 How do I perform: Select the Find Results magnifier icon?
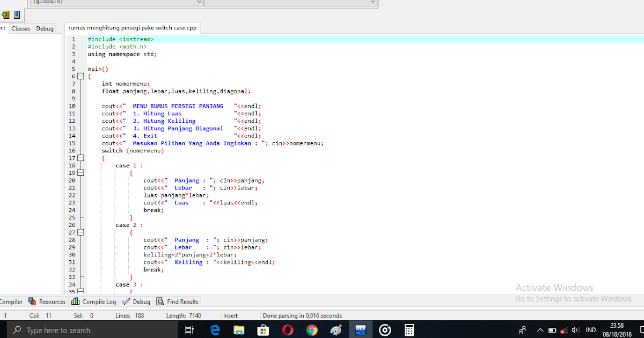[159, 302]
